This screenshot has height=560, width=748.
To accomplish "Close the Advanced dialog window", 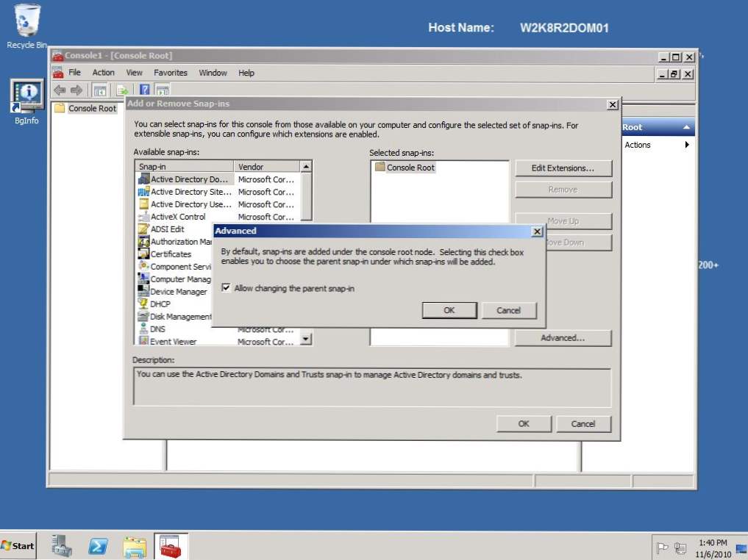I will click(x=537, y=231).
